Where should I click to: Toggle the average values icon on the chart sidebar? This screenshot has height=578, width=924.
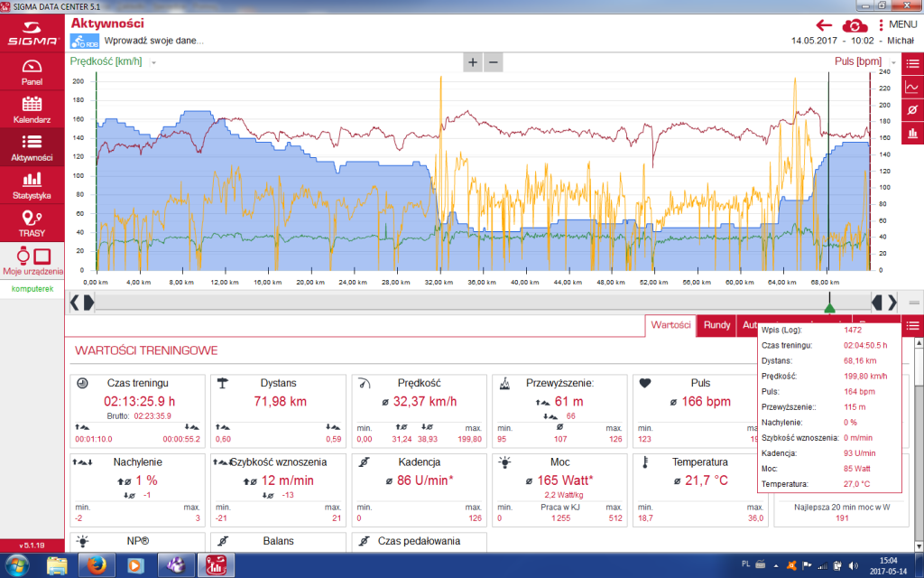tap(912, 110)
